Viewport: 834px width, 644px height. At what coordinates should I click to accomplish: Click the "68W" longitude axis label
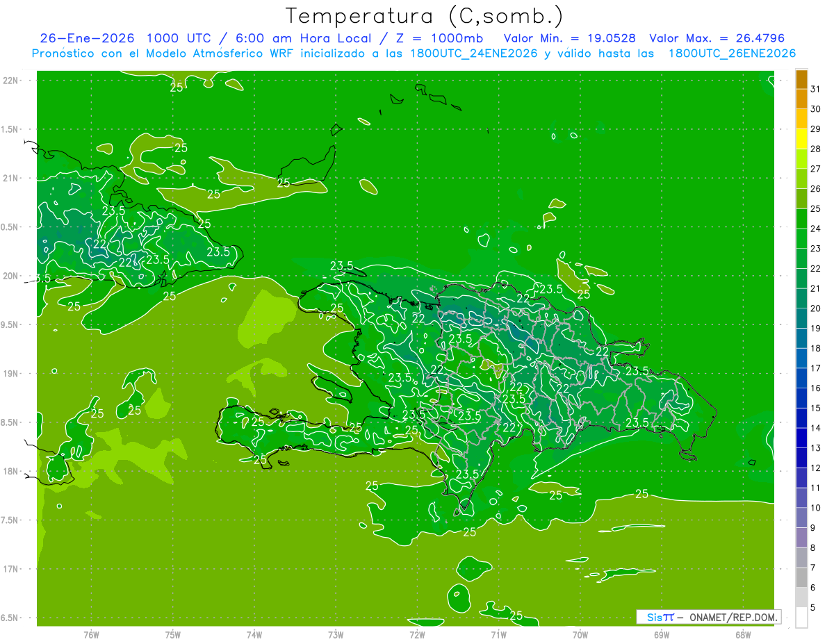pos(743,635)
